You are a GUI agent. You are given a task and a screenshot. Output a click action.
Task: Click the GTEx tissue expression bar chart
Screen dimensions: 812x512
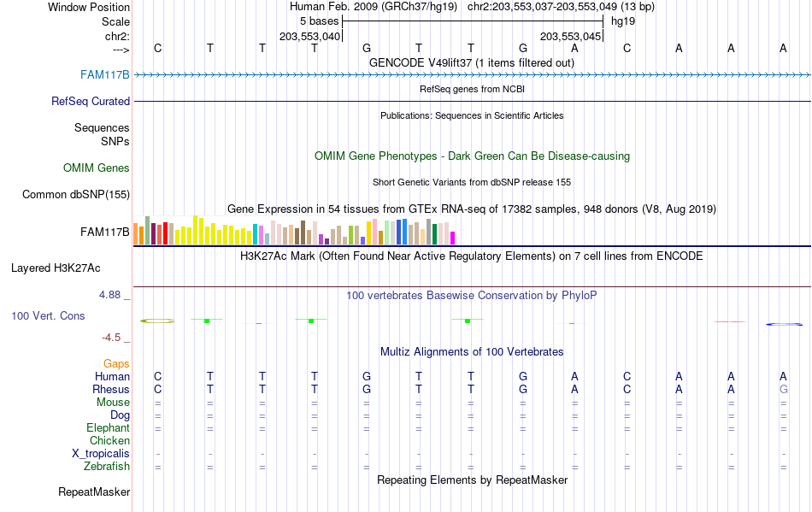coord(294,231)
